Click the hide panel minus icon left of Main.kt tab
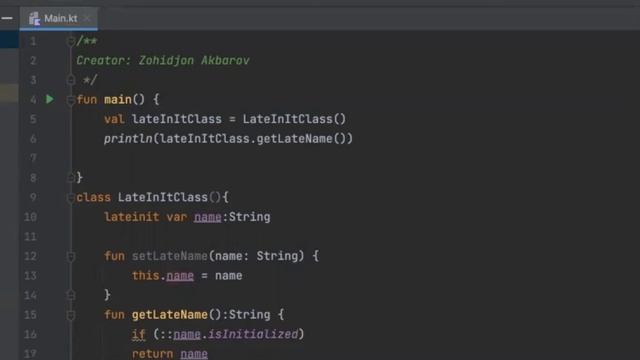The height and width of the screenshot is (360, 640). [7, 18]
